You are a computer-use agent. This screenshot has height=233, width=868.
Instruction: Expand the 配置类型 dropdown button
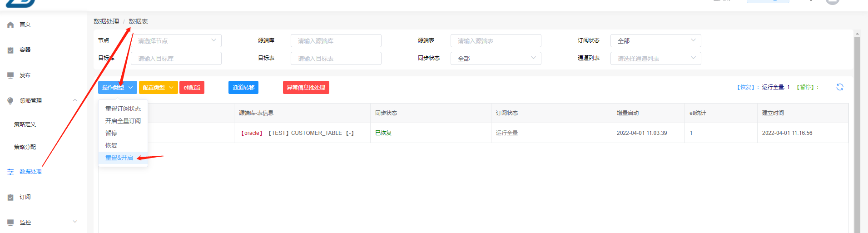point(158,88)
